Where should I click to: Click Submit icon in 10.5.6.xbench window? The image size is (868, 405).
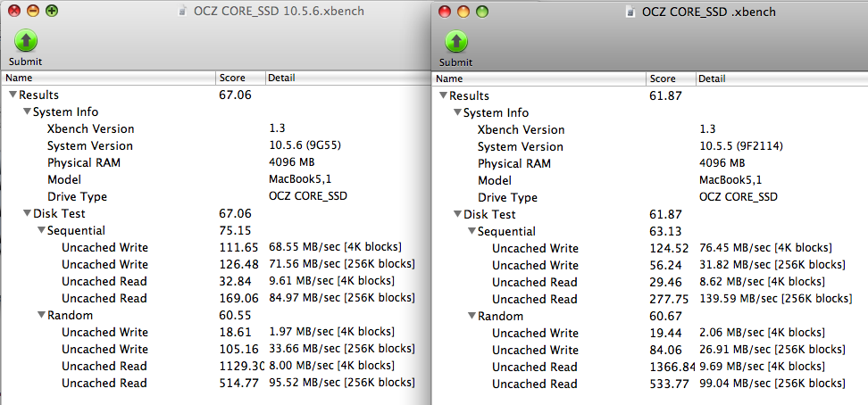25,41
